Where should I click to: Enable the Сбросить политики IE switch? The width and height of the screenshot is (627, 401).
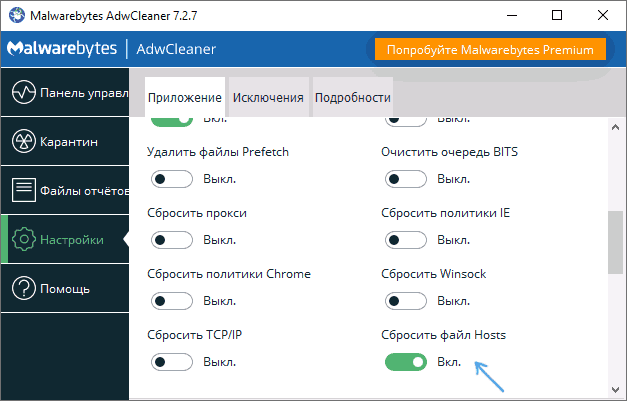(405, 240)
